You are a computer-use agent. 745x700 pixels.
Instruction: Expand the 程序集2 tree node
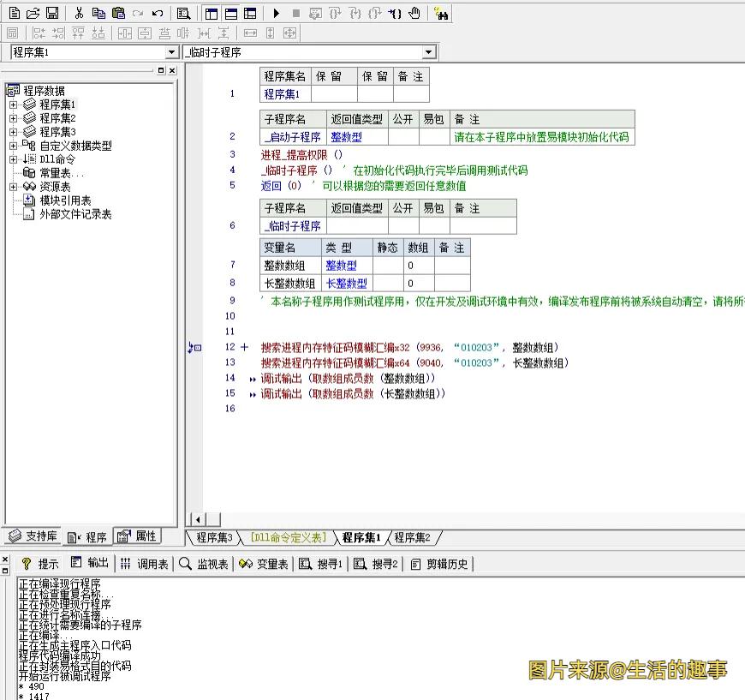(x=14, y=117)
